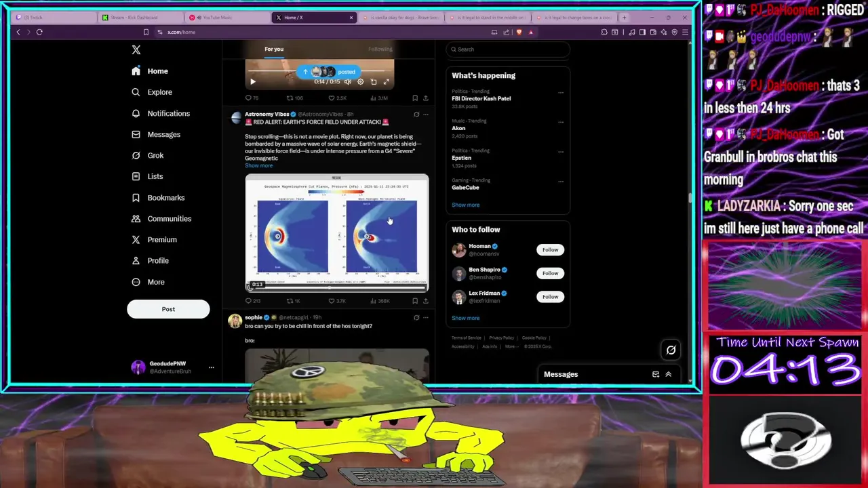Click the X logo in the sidebar
Image resolution: width=868 pixels, height=488 pixels.
(x=136, y=50)
